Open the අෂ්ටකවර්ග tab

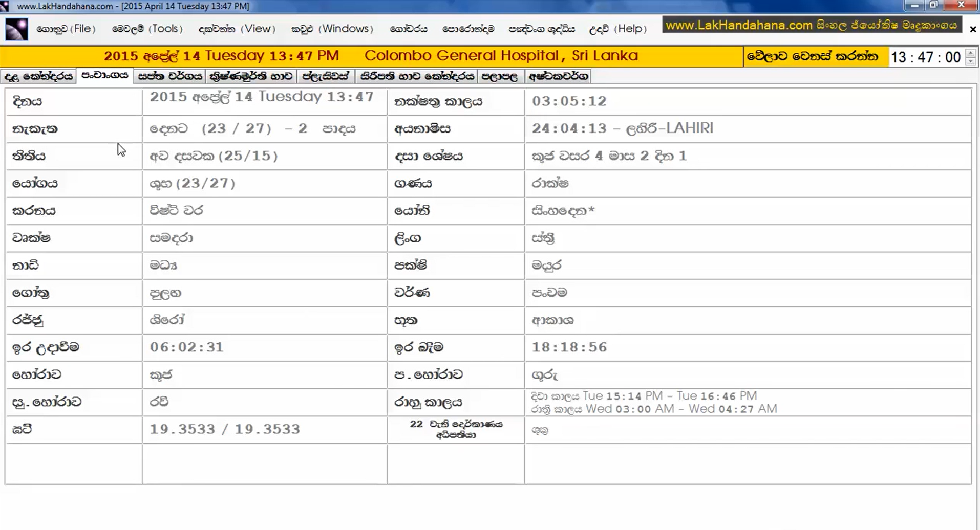point(558,76)
